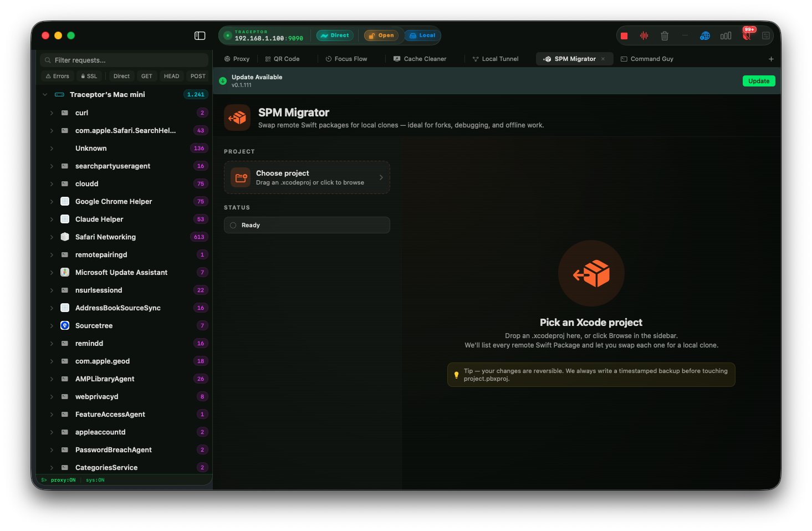Screen dimensions: 812x531
Task: Open the Local Tunnel tab
Action: (x=496, y=59)
